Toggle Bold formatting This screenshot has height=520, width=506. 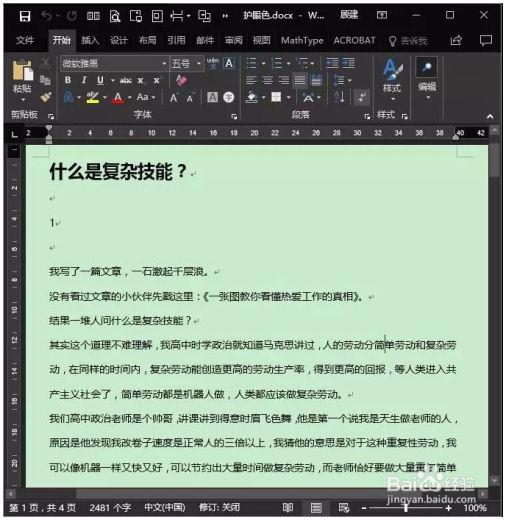(x=68, y=80)
